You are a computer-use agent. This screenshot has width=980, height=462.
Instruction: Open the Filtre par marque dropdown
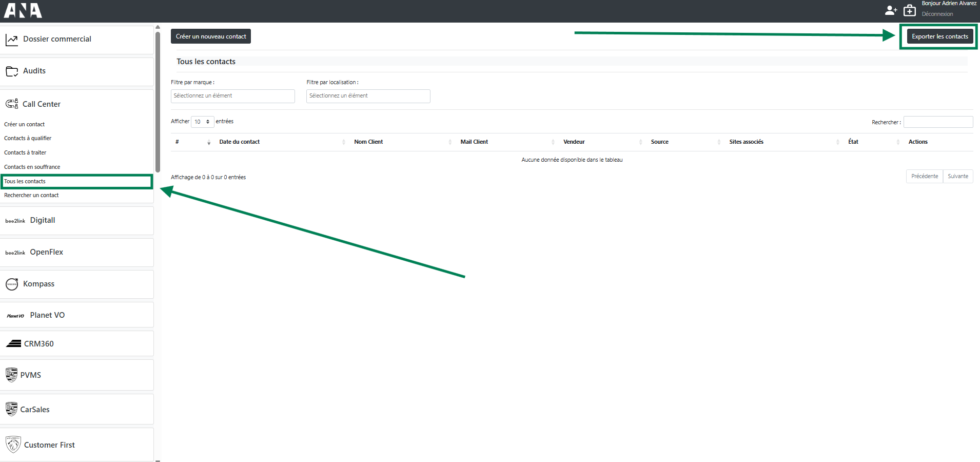pos(232,96)
